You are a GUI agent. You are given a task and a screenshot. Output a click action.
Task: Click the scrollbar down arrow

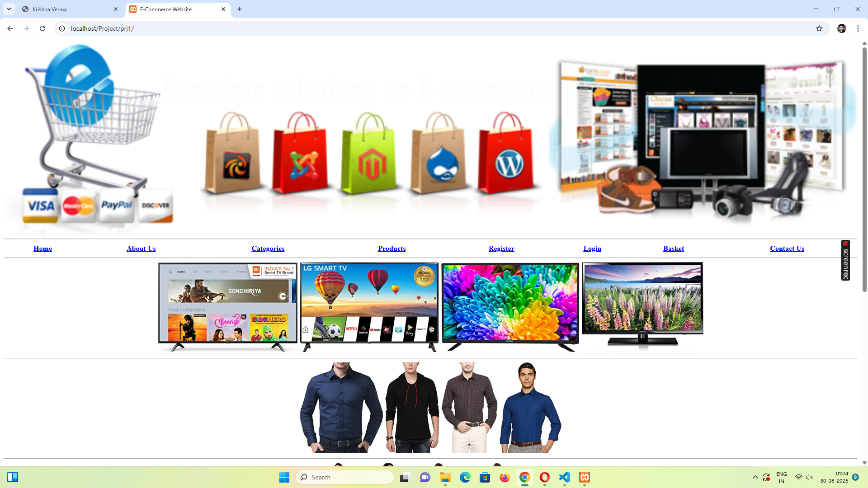864,463
